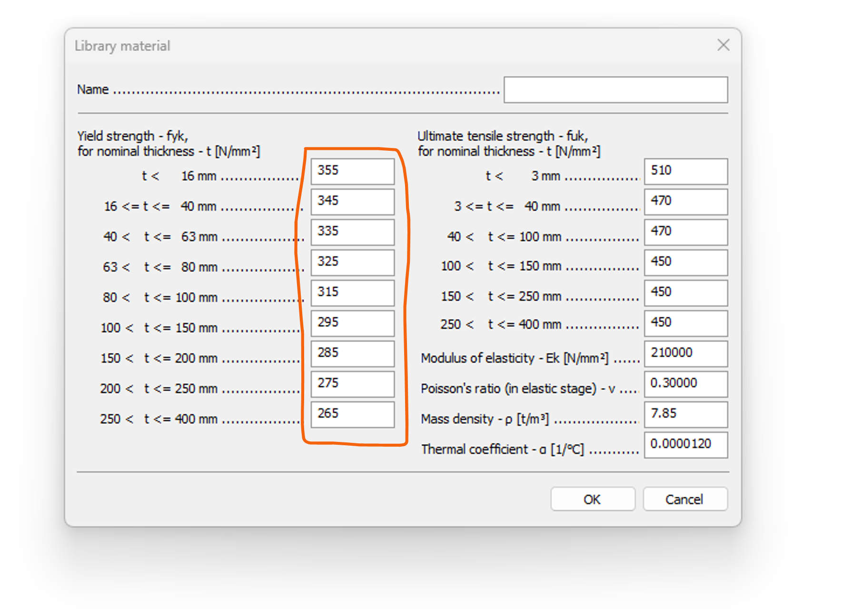Close the Library material dialog

(723, 45)
